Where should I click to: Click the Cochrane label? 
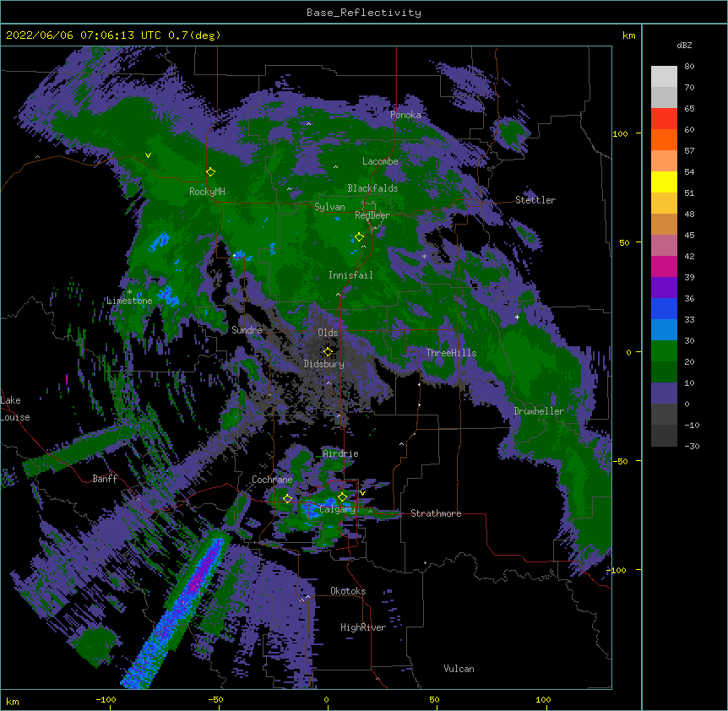[x=272, y=480]
